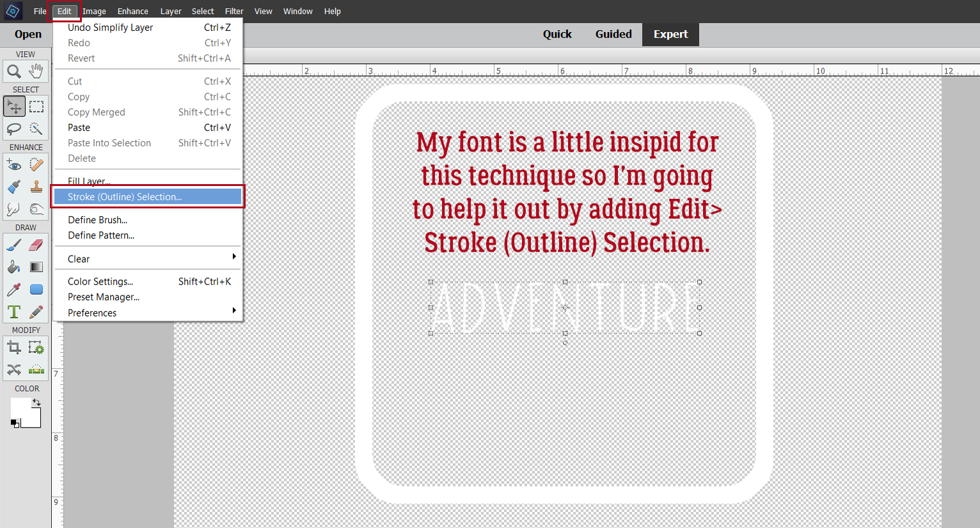Select the Gradient tool
This screenshot has height=528, width=980.
36,267
